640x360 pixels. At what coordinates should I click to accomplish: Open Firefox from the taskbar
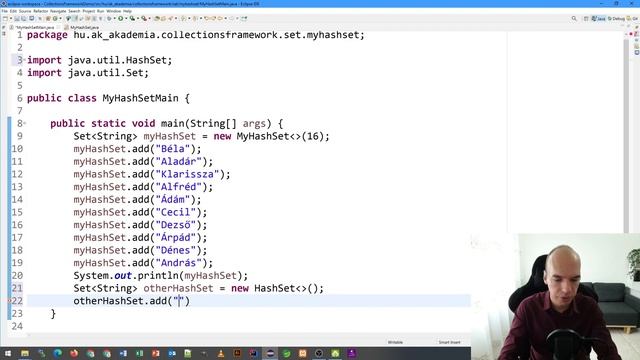[74, 353]
